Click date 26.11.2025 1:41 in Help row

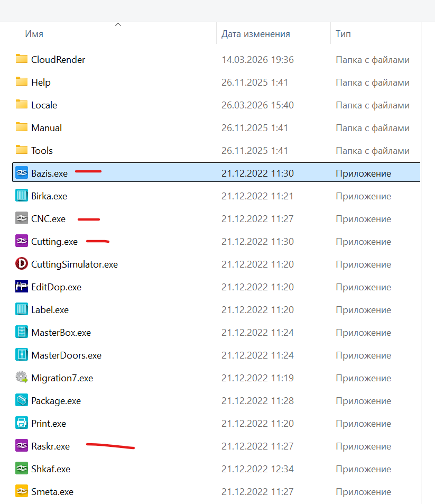(x=255, y=83)
